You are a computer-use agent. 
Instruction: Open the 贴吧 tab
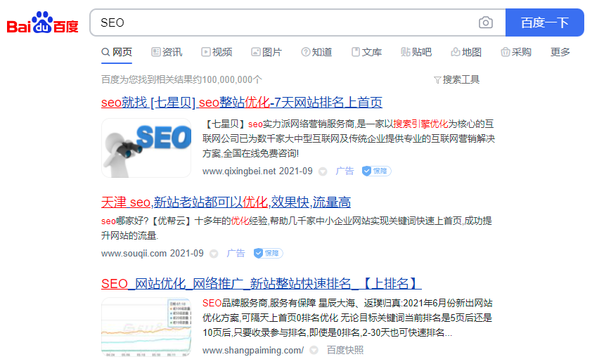[x=416, y=52]
